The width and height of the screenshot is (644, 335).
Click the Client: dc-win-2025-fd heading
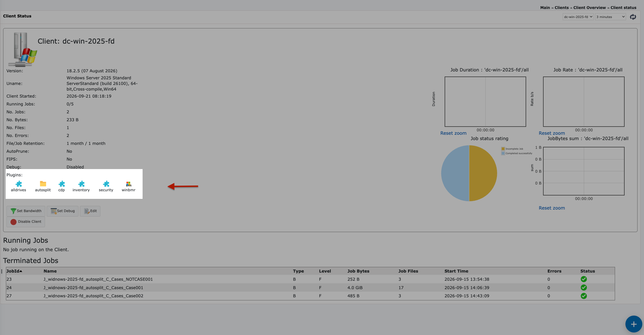(x=76, y=41)
